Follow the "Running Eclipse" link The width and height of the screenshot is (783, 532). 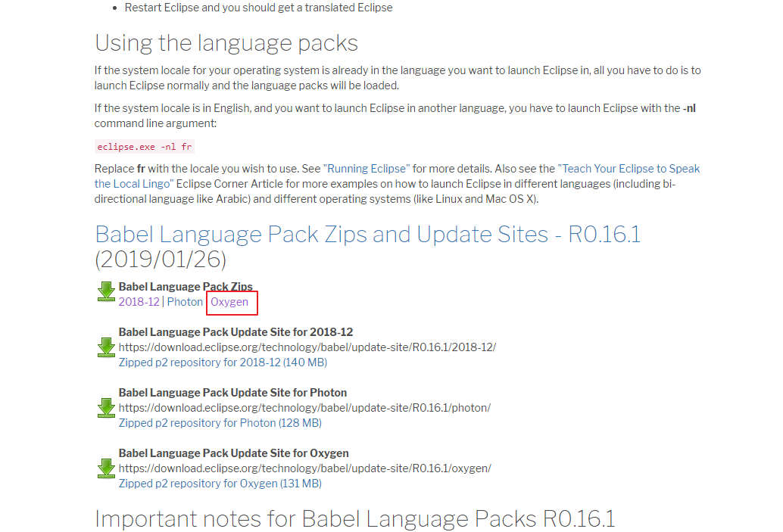coord(367,169)
